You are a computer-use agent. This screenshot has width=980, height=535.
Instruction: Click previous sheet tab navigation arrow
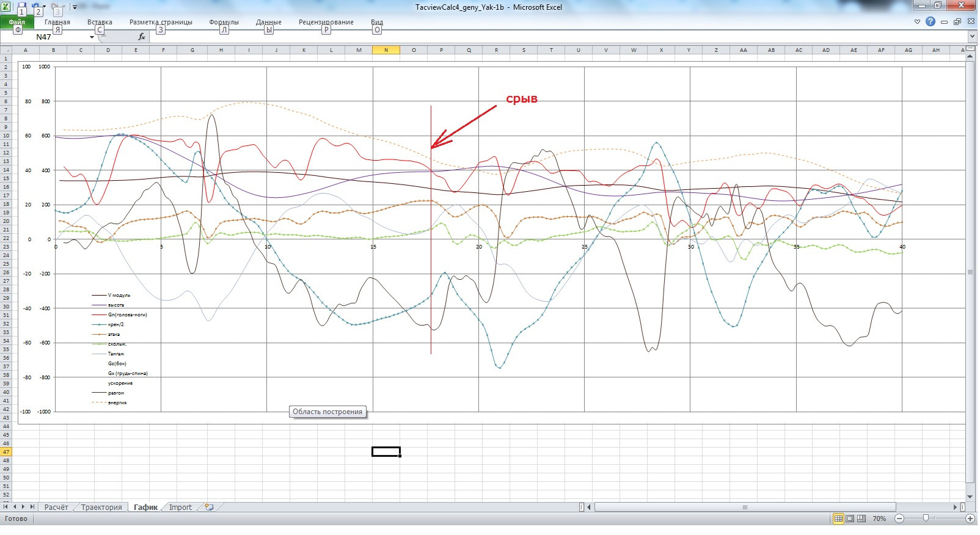15,507
